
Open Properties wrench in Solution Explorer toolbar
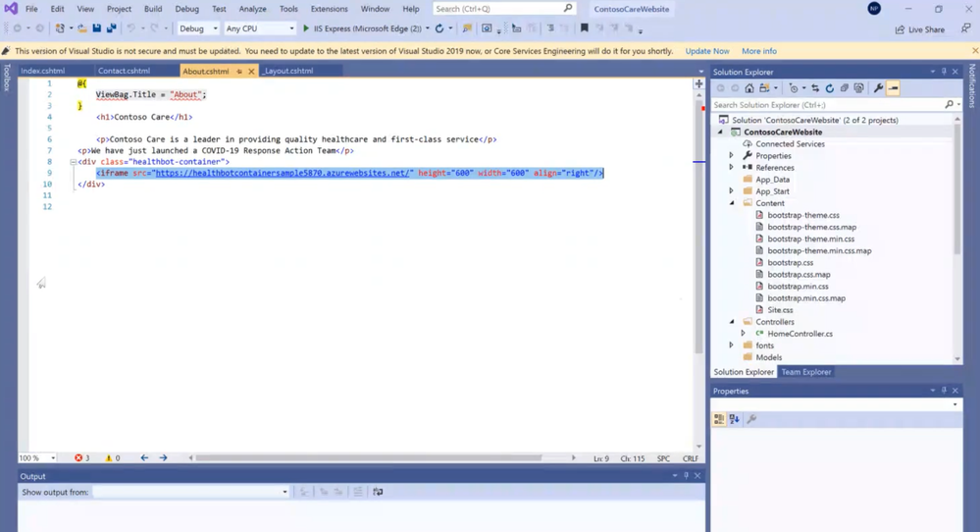(x=878, y=88)
